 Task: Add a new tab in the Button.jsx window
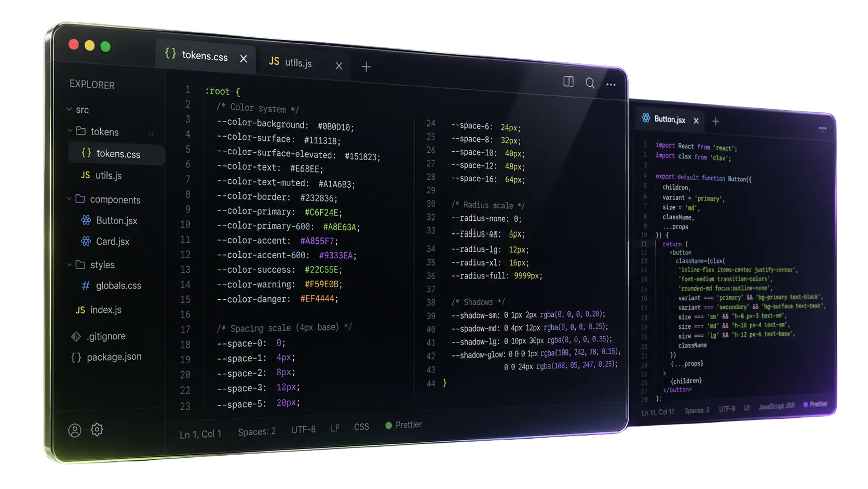(715, 121)
